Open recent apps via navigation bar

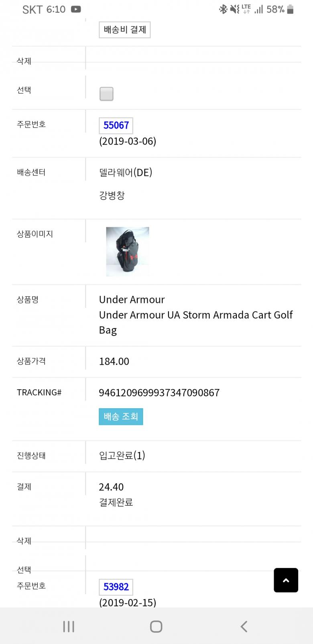[69, 626]
